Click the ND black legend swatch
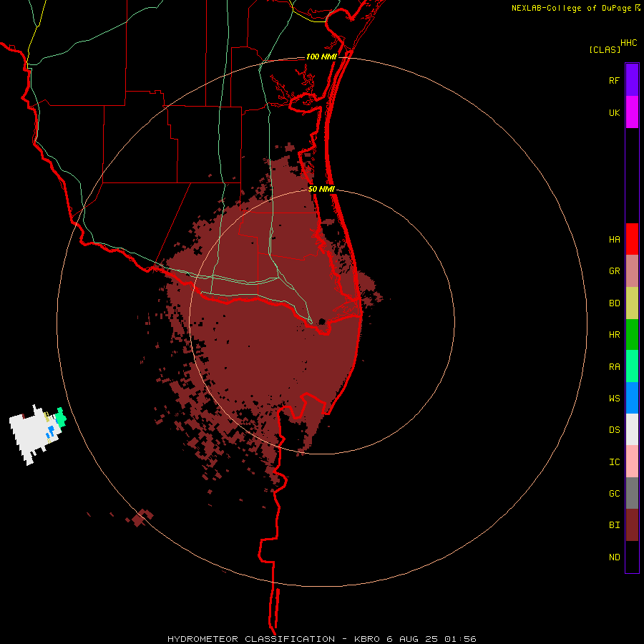Viewport: 644px width, 644px height. [632, 557]
